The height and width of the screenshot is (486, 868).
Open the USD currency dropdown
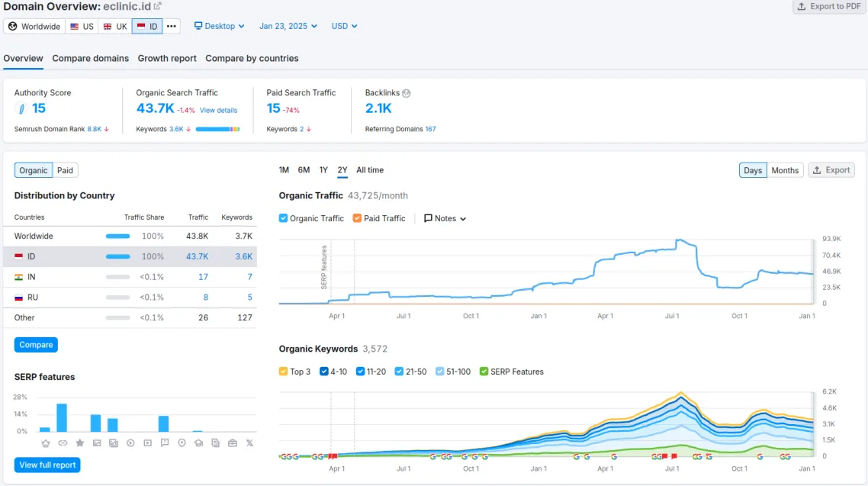344,26
